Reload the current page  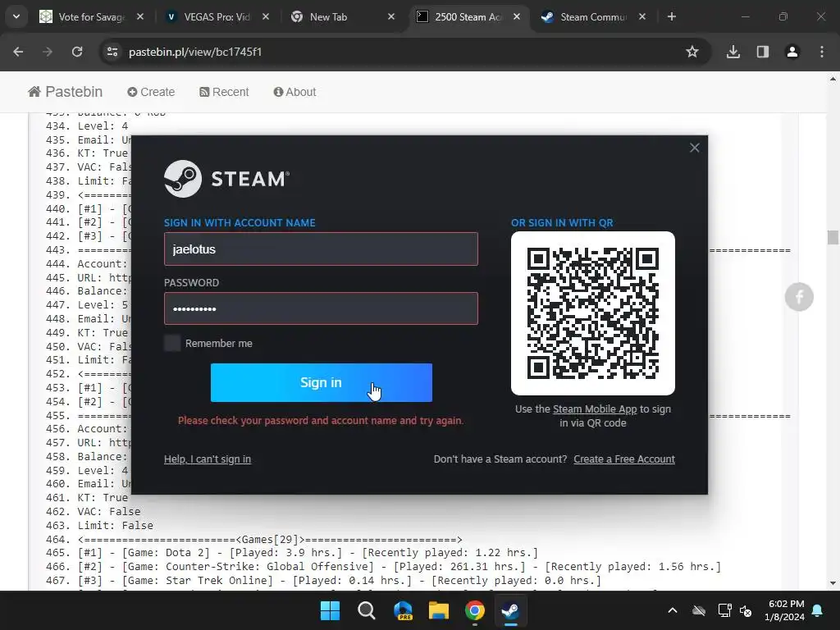[77, 52]
